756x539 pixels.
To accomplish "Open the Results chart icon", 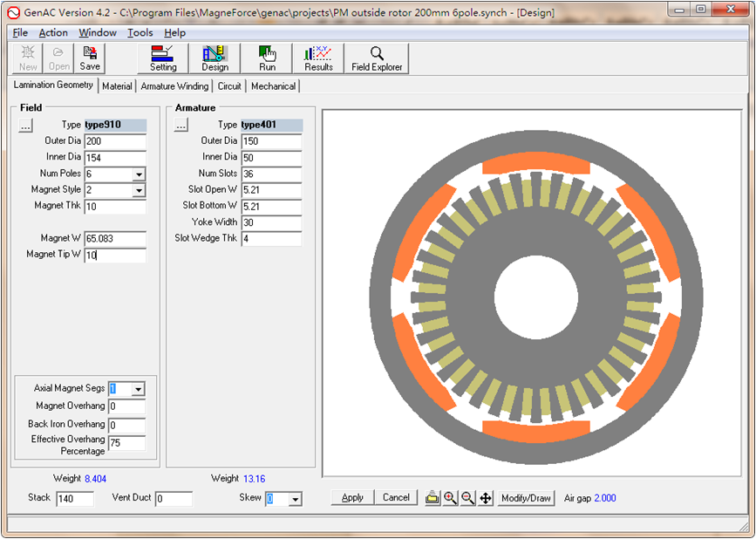I will click(318, 58).
